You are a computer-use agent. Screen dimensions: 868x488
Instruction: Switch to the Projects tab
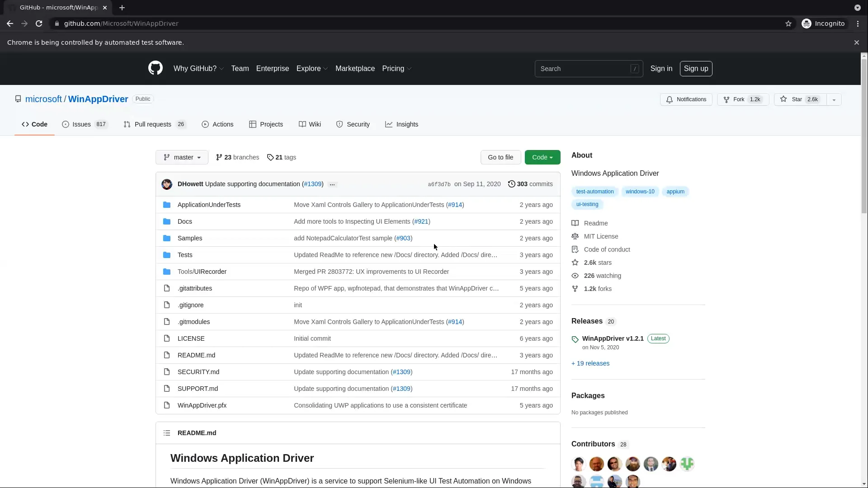point(266,124)
